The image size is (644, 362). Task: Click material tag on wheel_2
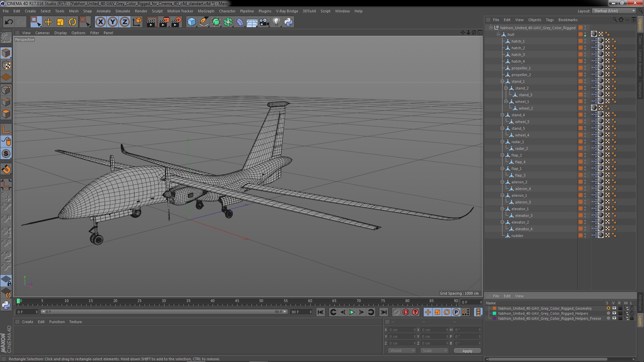coord(594,108)
